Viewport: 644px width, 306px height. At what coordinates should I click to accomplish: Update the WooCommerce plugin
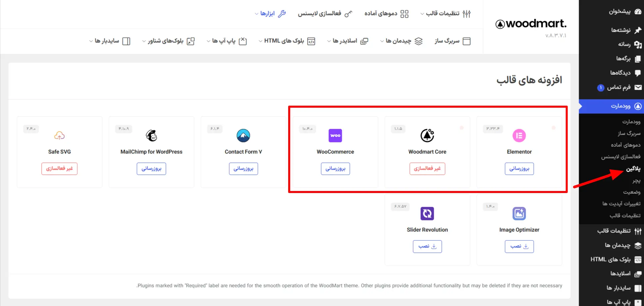(x=335, y=169)
